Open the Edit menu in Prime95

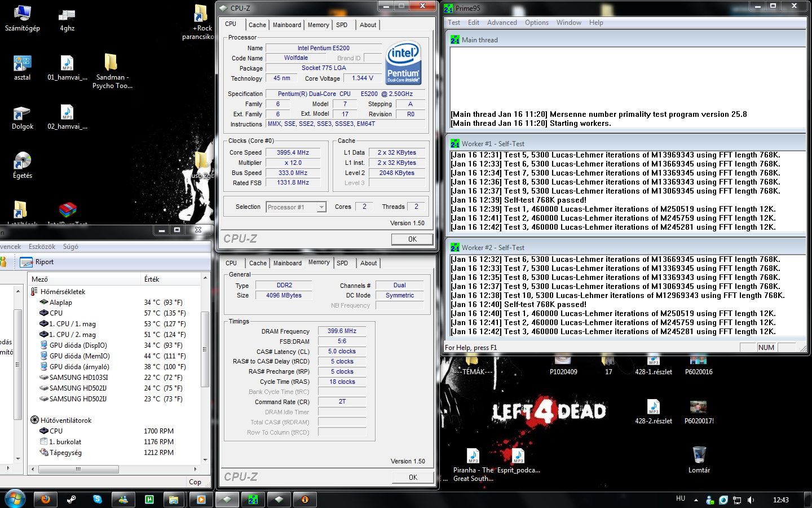[x=474, y=23]
